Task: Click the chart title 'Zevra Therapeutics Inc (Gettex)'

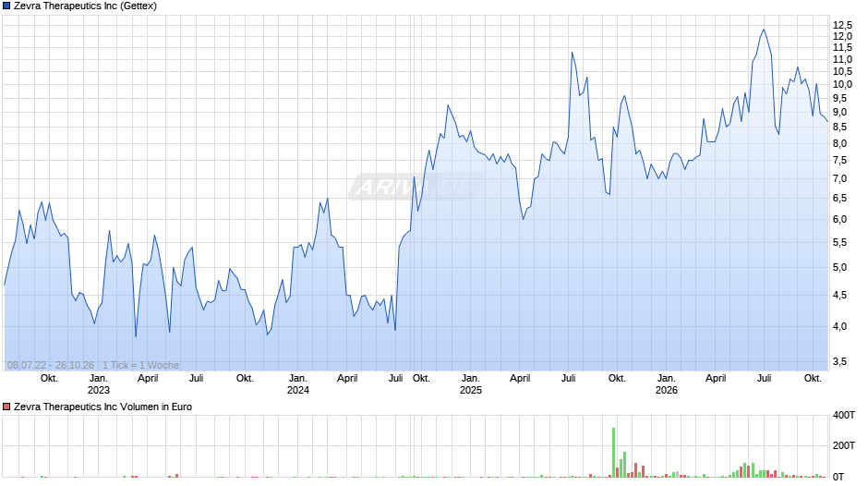Action: (85, 6)
